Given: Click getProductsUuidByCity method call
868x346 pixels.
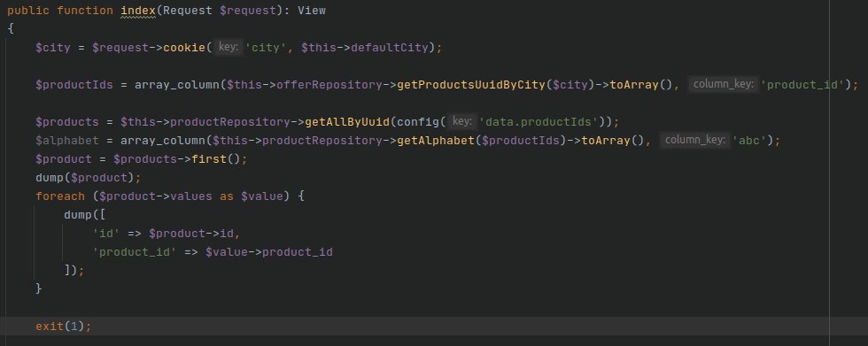Looking at the screenshot, I should 471,85.
